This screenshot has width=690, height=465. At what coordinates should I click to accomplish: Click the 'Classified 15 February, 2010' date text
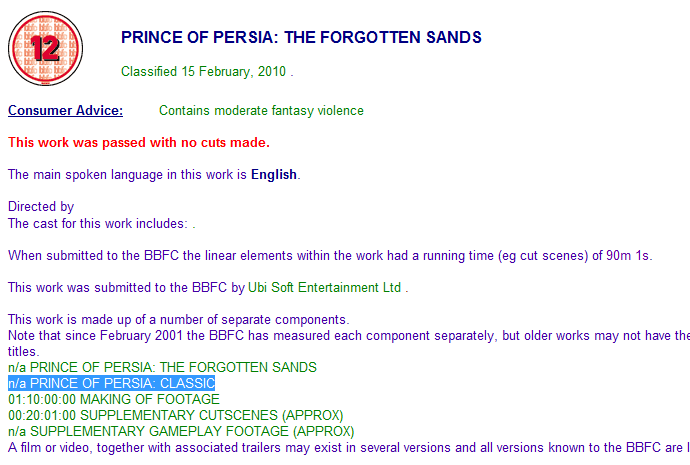pyautogui.click(x=205, y=72)
